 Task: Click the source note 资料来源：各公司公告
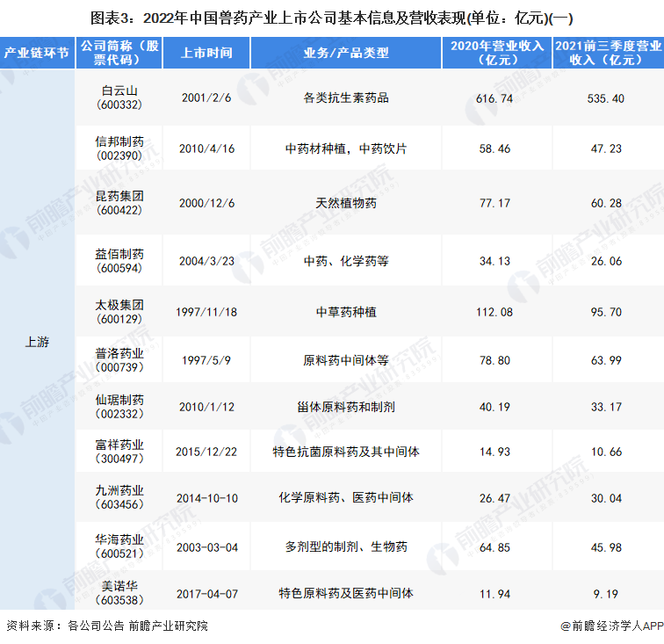[x=65, y=626]
